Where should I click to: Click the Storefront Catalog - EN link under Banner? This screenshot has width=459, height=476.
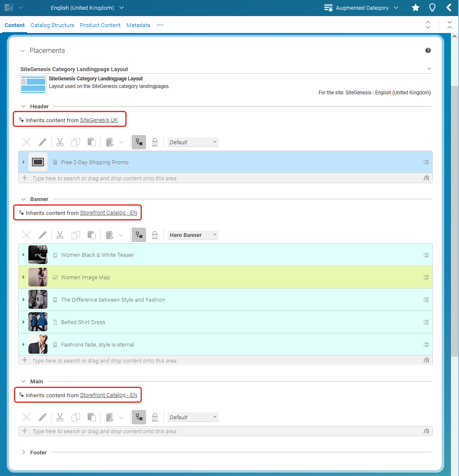tap(108, 212)
